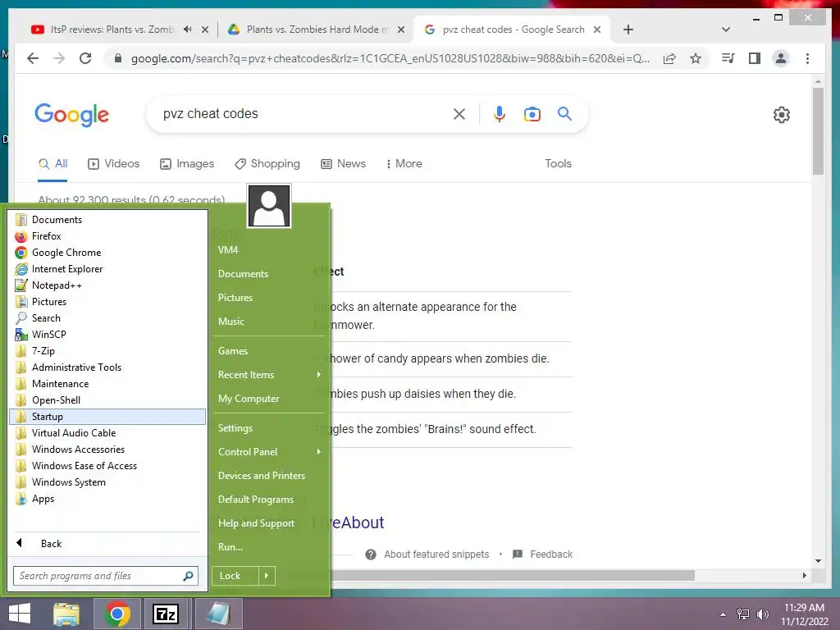Open Chrome's media control icon
The width and height of the screenshot is (840, 630).
click(x=728, y=58)
